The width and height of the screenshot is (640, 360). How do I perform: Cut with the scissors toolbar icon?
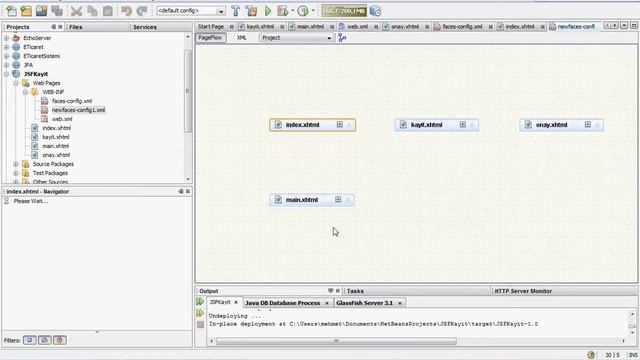pos(76,11)
